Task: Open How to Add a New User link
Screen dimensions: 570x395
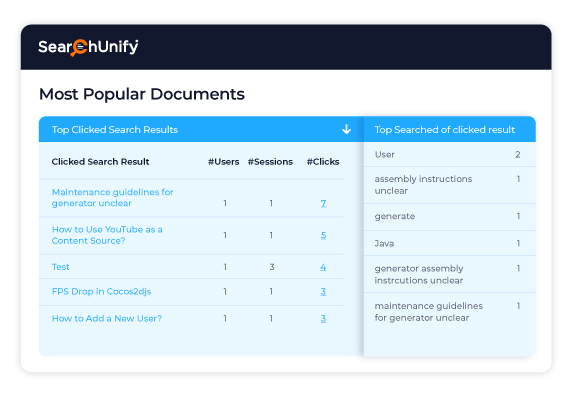Action: tap(107, 318)
